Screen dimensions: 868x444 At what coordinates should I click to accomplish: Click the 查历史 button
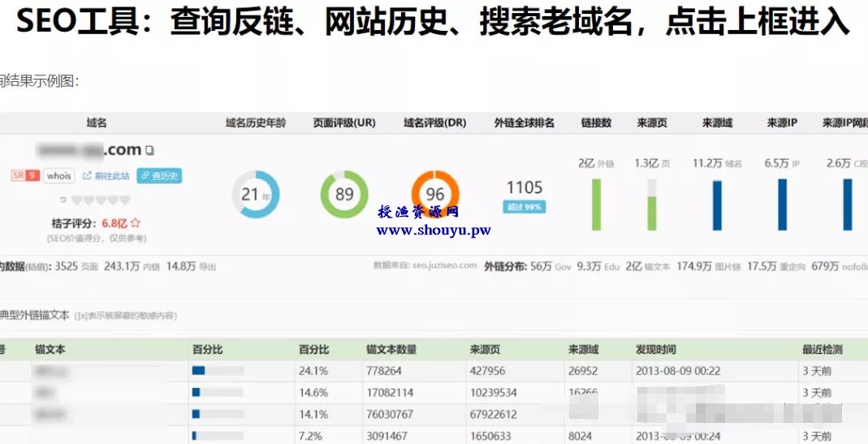click(159, 175)
